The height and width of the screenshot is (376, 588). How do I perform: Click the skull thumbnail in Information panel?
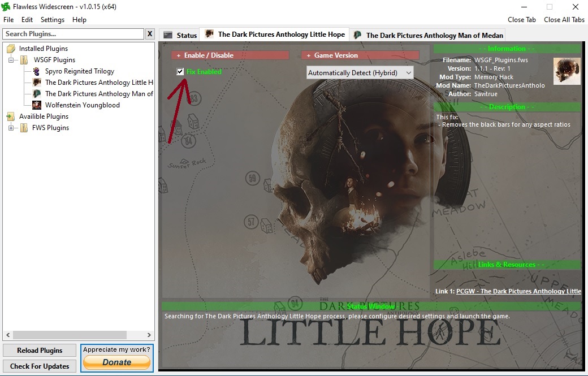click(x=567, y=71)
